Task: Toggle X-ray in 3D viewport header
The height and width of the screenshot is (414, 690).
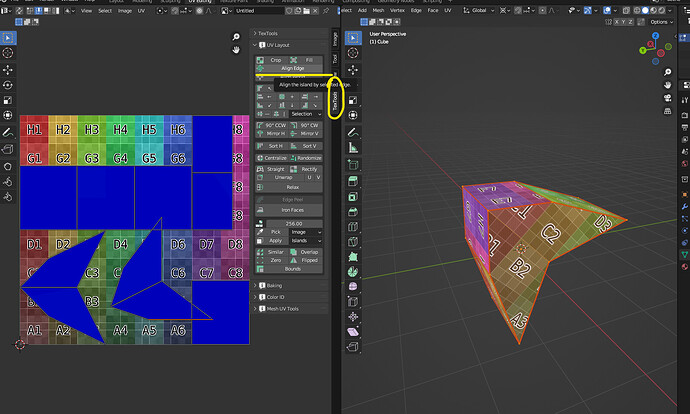Action: (x=626, y=11)
